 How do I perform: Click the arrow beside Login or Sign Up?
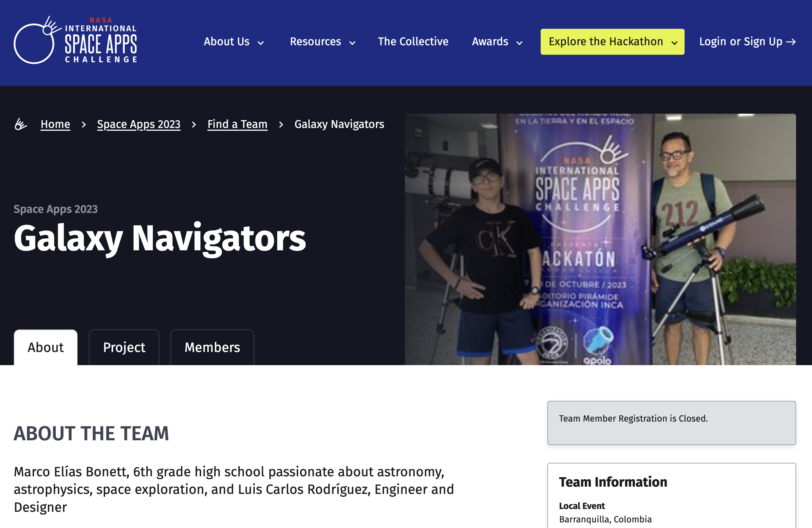[791, 42]
